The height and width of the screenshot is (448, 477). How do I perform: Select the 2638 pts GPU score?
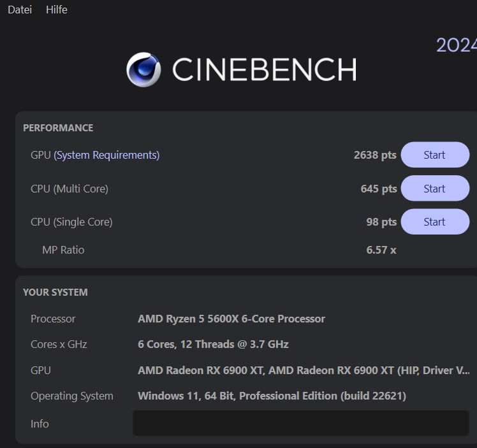(375, 155)
